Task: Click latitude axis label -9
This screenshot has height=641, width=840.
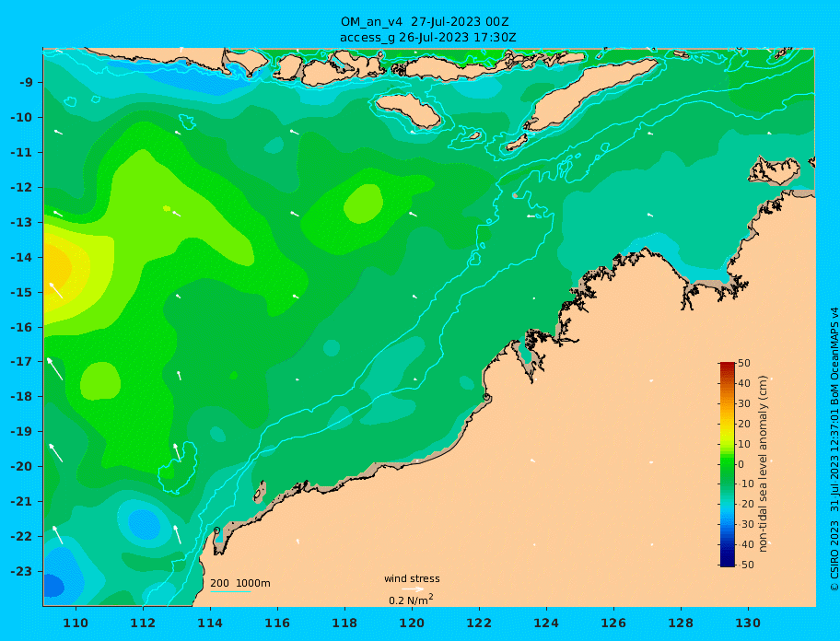Action: 27,83
